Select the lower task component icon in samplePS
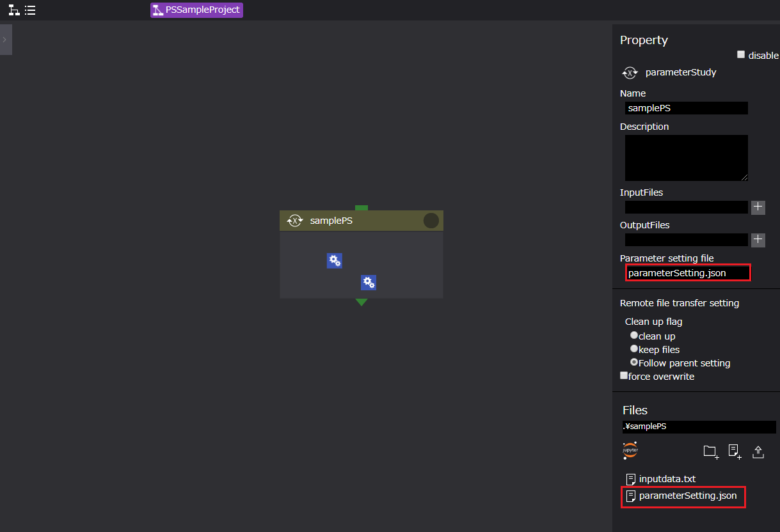This screenshot has height=532, width=780. point(368,283)
